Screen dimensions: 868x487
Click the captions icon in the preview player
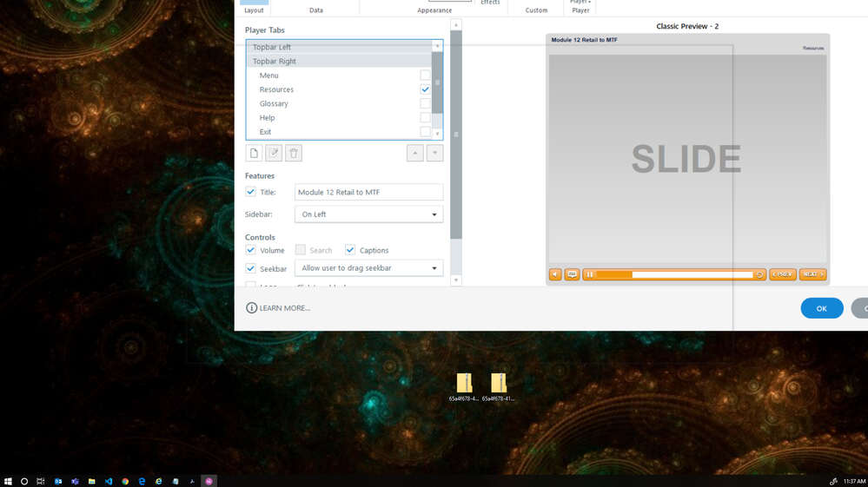click(573, 274)
